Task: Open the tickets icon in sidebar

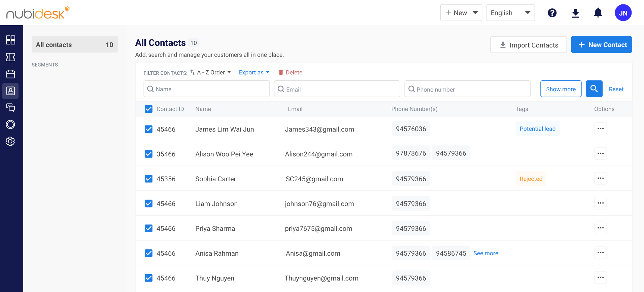Action: 10,57
